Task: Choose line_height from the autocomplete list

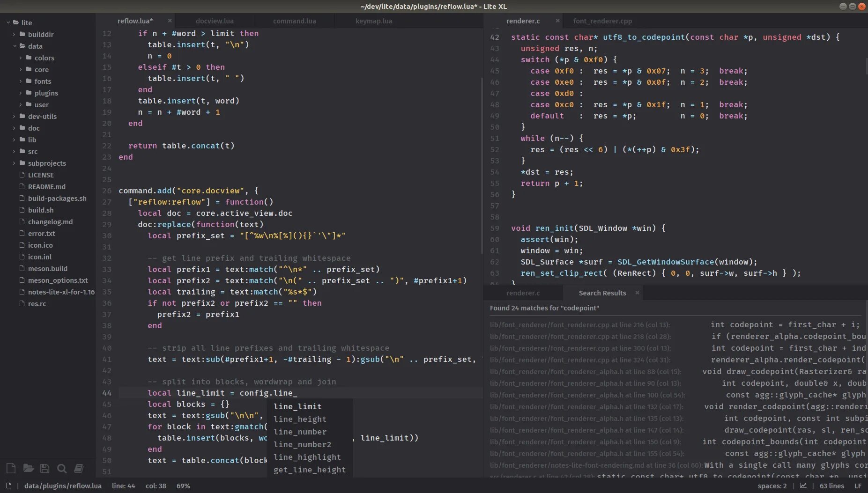Action: point(310,419)
